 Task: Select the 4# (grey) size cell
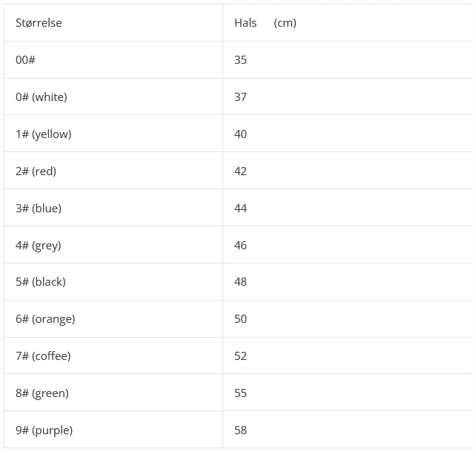pos(39,246)
